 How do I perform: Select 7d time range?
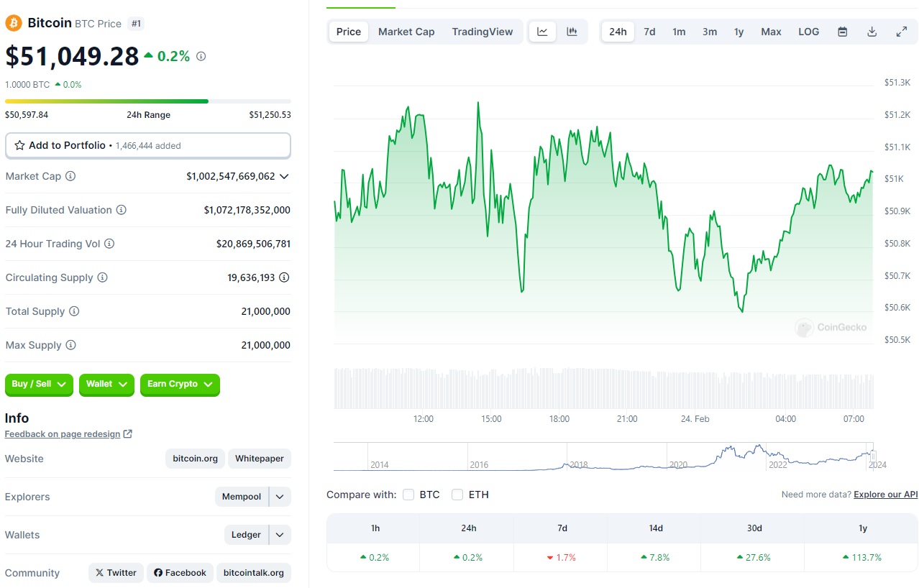[x=649, y=32]
